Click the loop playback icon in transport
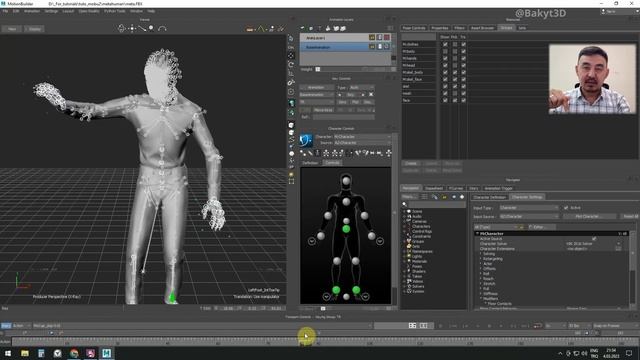Screen dimensions: 640x360 pyautogui.click(x=538, y=326)
